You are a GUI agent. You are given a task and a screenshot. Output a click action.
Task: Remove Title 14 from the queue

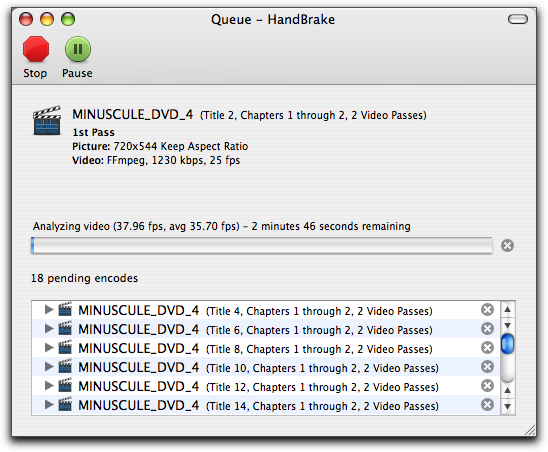(487, 404)
